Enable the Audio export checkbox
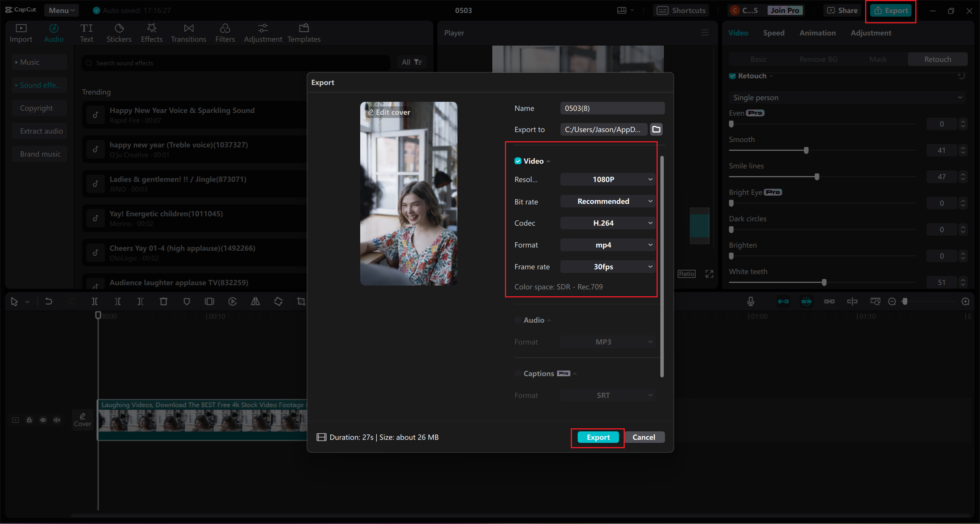This screenshot has height=524, width=980. point(518,320)
